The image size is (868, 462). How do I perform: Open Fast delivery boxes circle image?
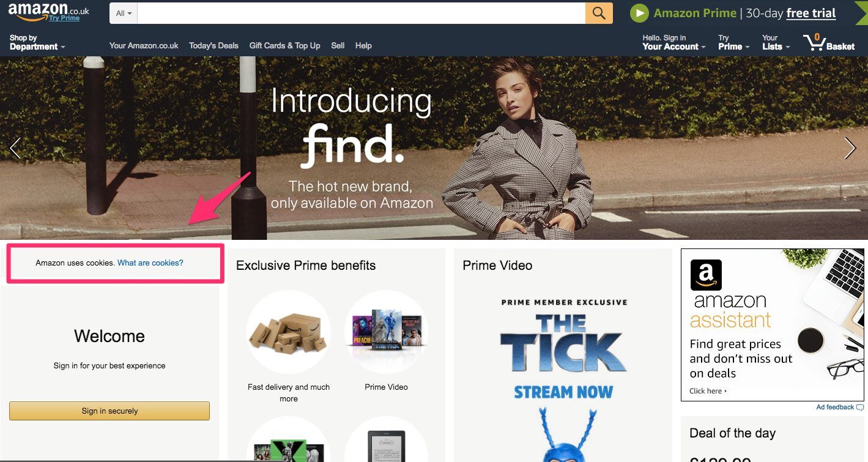(x=288, y=332)
